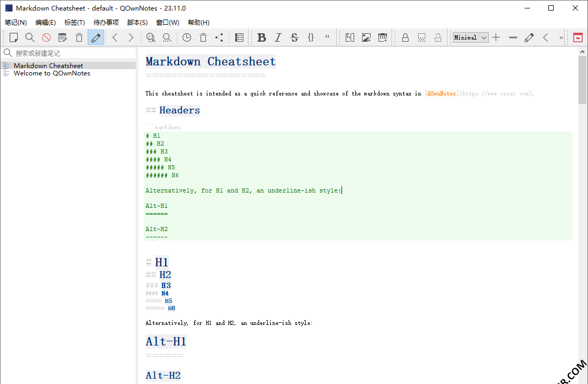The image size is (588, 384).
Task: Click the '###### H6' code line
Action: point(163,175)
